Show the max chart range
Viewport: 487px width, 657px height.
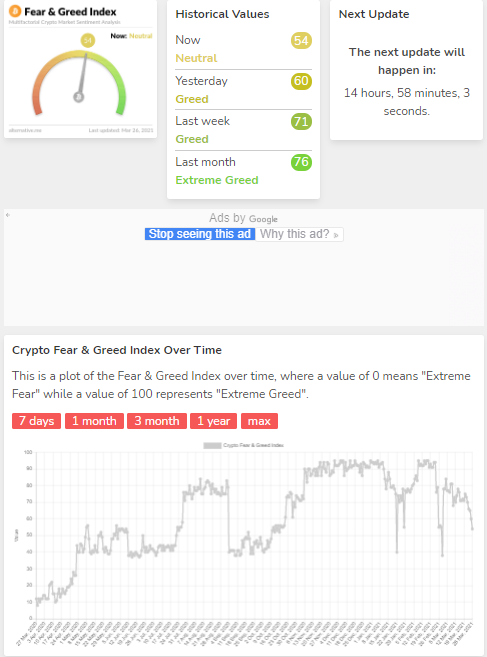(x=259, y=421)
